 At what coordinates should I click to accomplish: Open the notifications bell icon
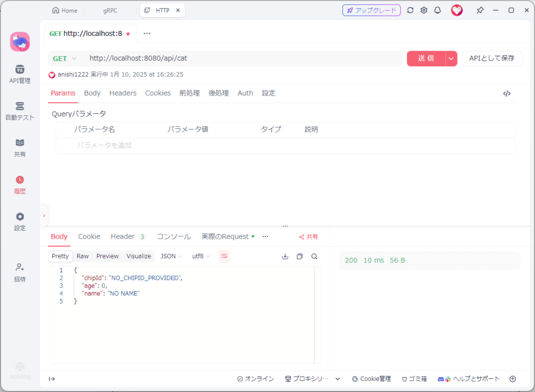pyautogui.click(x=437, y=10)
